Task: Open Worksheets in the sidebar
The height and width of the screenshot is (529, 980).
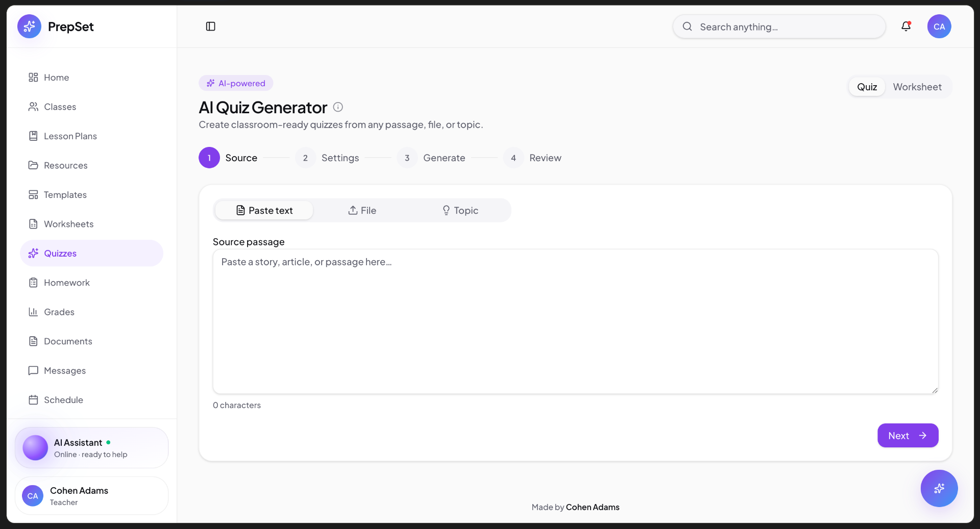Action: pos(91,224)
